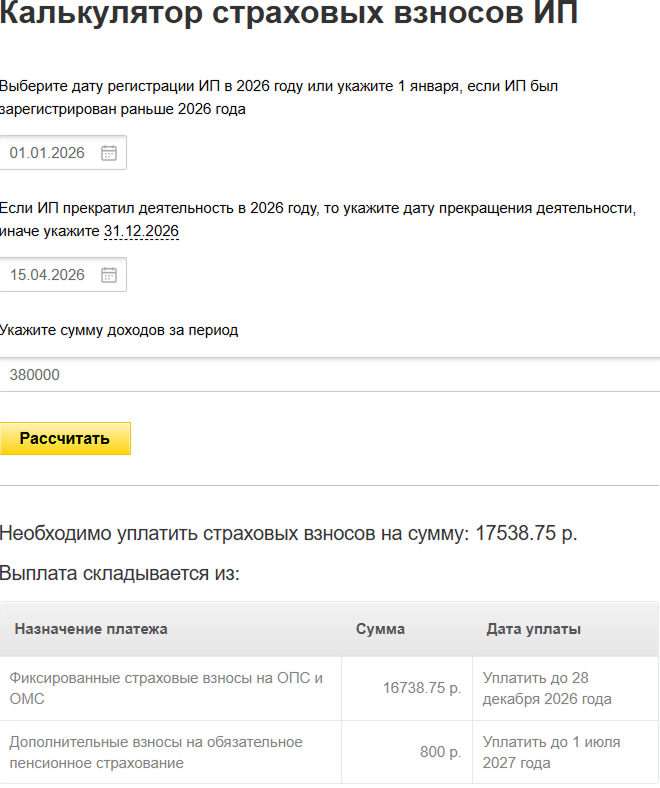Select Фиксированные страховые взносы на ОПС и ОМС cell
The height and width of the screenshot is (788, 660).
coord(170,688)
